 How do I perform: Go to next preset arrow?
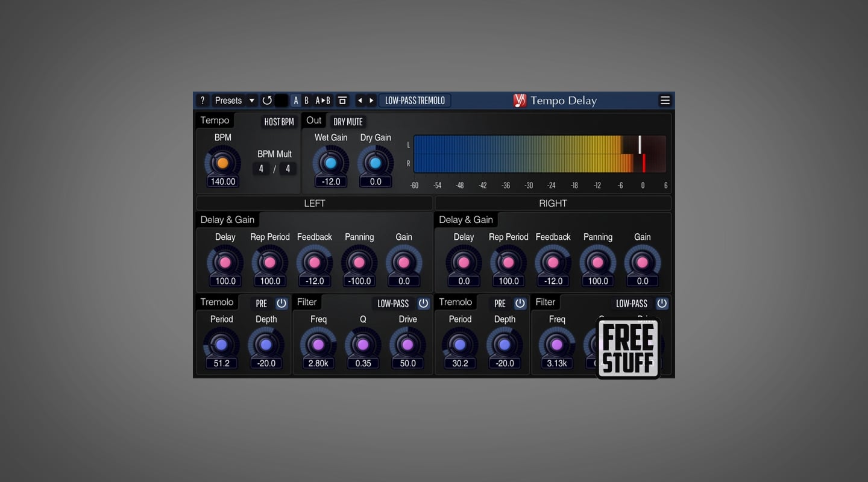click(x=371, y=101)
